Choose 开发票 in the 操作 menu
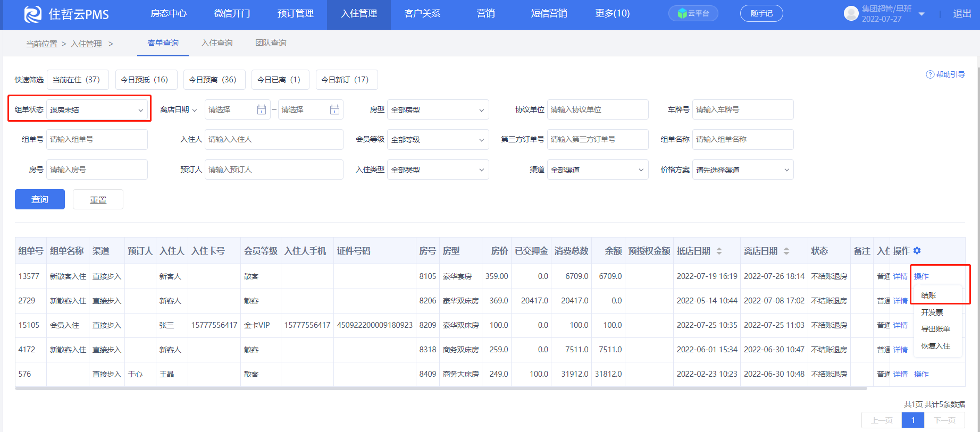Screen dimensions: 980x432 pos(932,312)
